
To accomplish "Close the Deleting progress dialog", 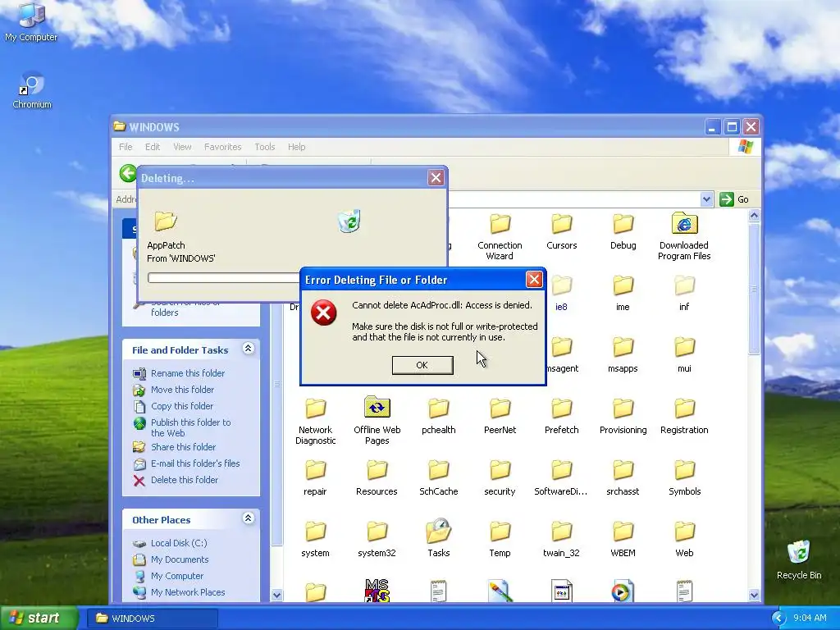I will coord(436,178).
